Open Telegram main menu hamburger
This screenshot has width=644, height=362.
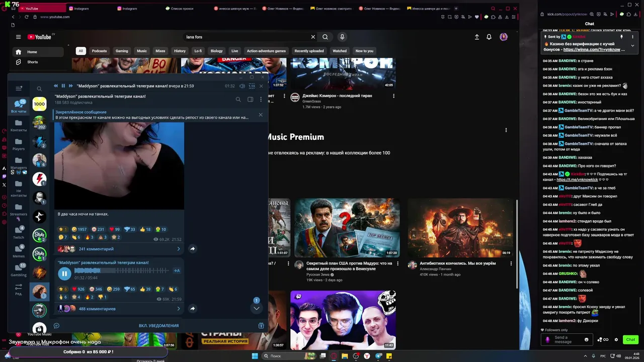(x=19, y=88)
